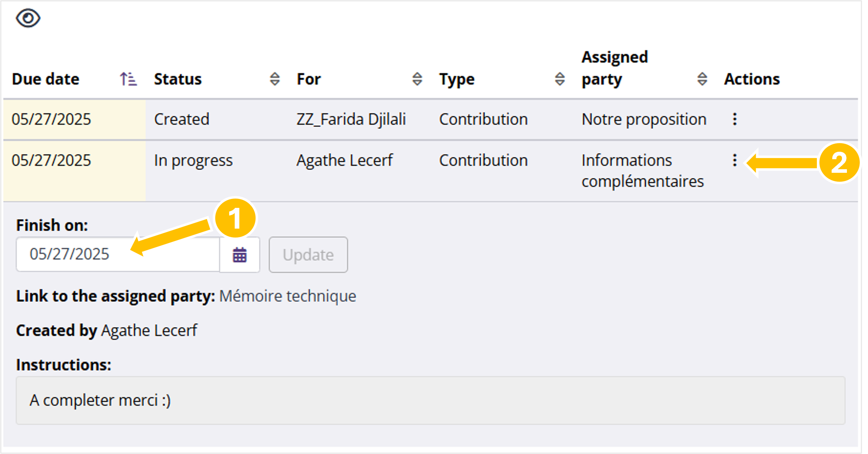Screen dimensions: 868x454
Task: Sort the Type column
Action: point(559,79)
